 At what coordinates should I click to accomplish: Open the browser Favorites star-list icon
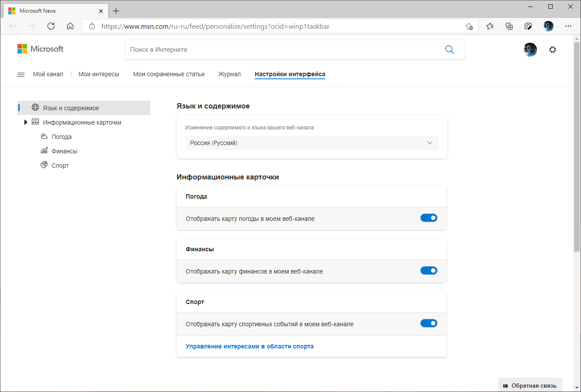click(490, 26)
